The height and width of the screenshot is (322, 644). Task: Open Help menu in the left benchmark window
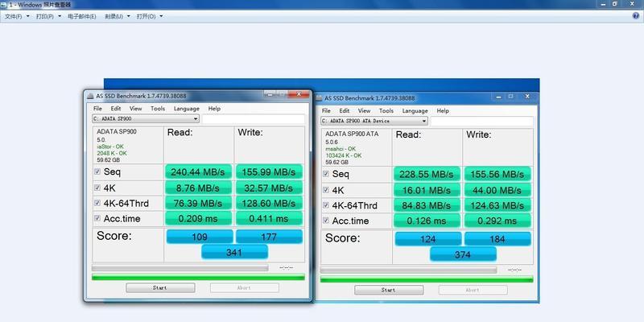pos(214,109)
